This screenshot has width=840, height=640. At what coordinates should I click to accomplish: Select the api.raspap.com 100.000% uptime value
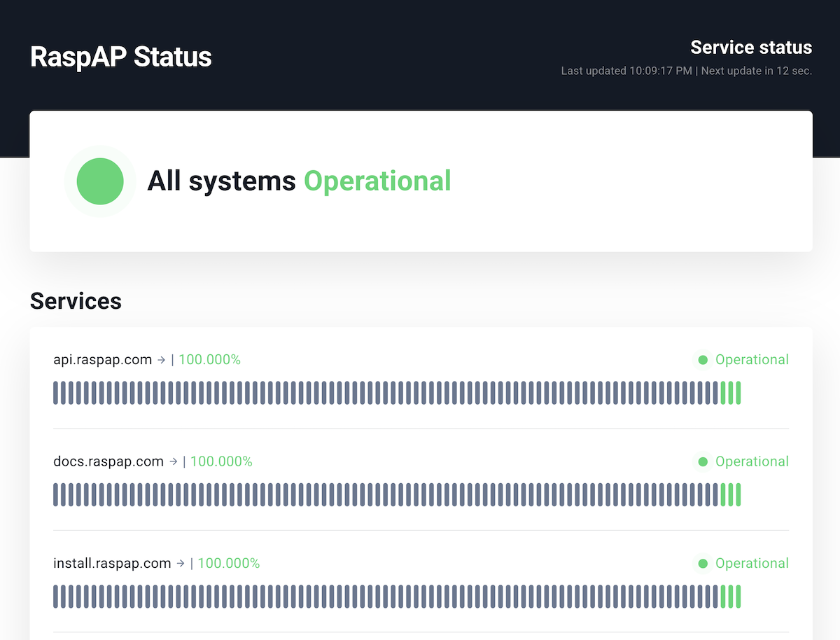coord(209,360)
